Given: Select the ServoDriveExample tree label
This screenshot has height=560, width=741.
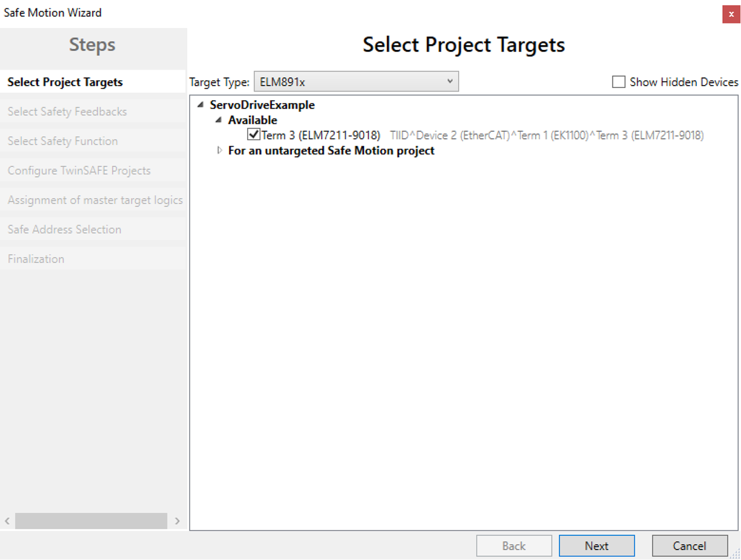Looking at the screenshot, I should (x=262, y=104).
